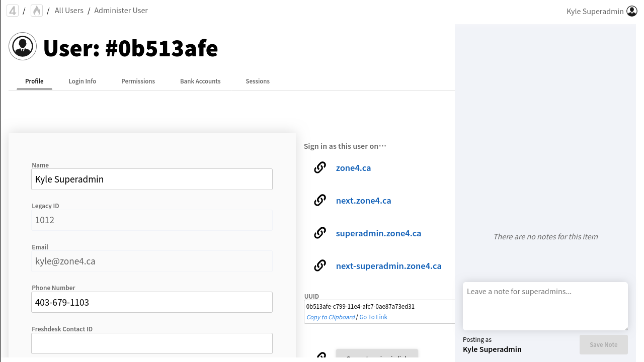This screenshot has height=362, width=644.
Task: Click the superadmin note text area
Action: (x=545, y=306)
